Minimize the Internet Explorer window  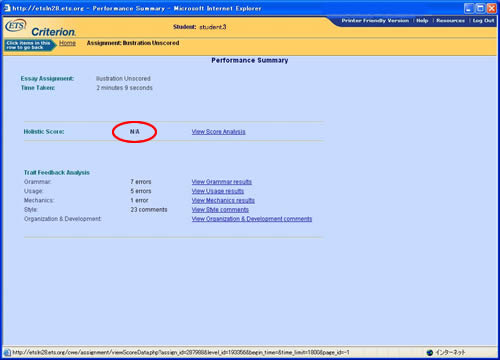point(469,8)
